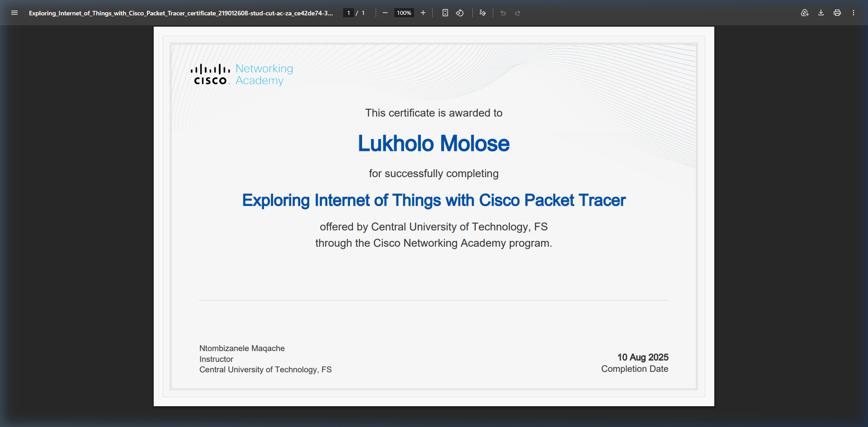Click 'Central University of Technology, FS' under Instructor

coord(265,370)
